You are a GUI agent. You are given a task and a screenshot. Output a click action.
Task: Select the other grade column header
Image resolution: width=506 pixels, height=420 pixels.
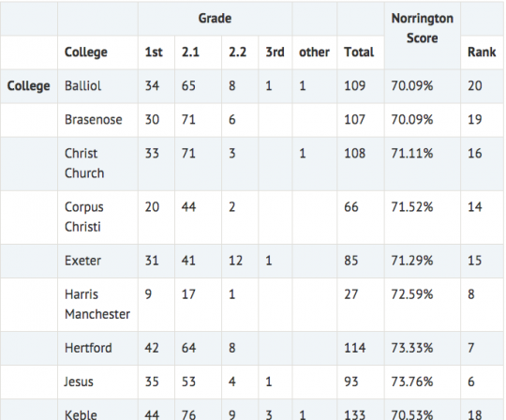click(314, 52)
